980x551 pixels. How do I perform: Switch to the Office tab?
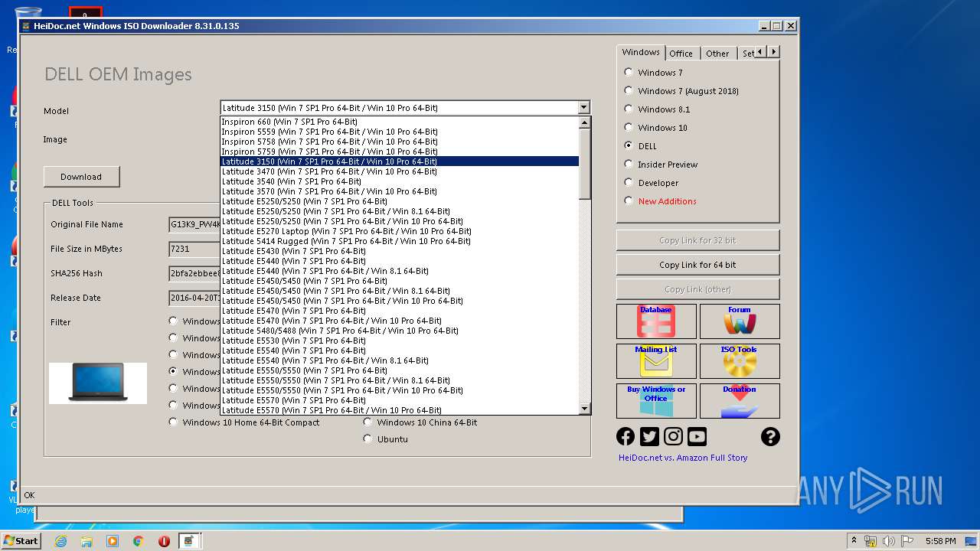coord(681,54)
